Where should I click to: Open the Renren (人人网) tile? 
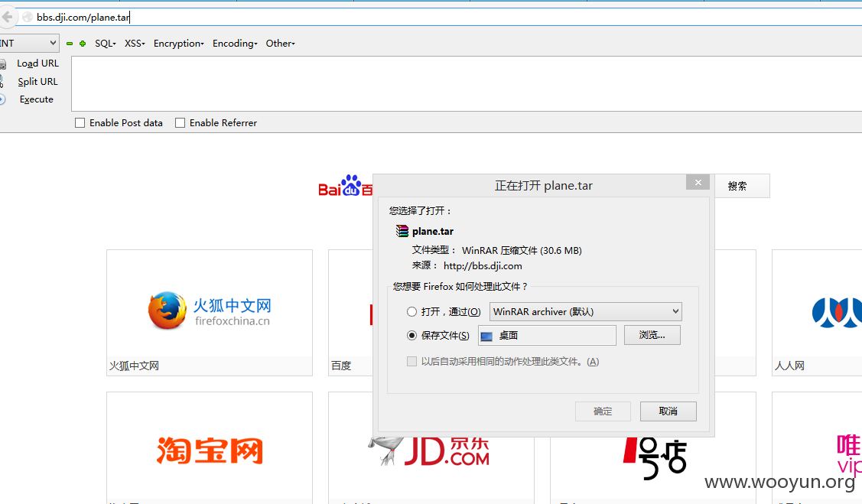817,312
